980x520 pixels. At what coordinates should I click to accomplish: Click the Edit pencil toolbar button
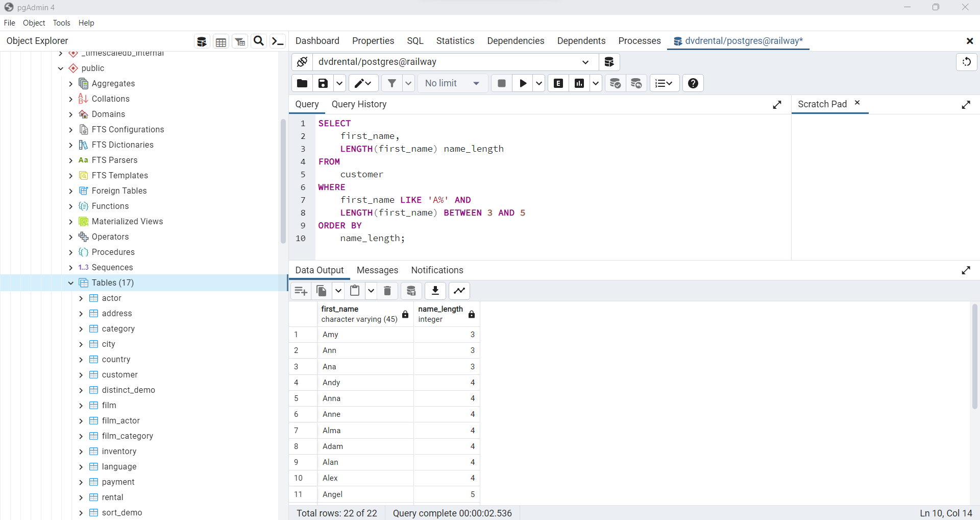pyautogui.click(x=363, y=83)
